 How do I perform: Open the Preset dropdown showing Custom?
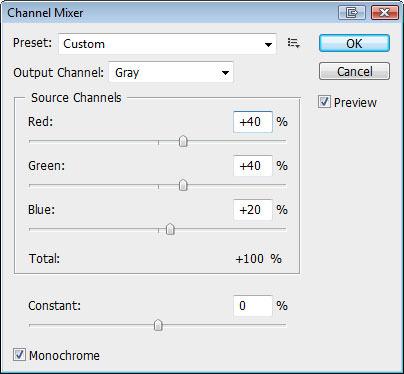[x=167, y=44]
